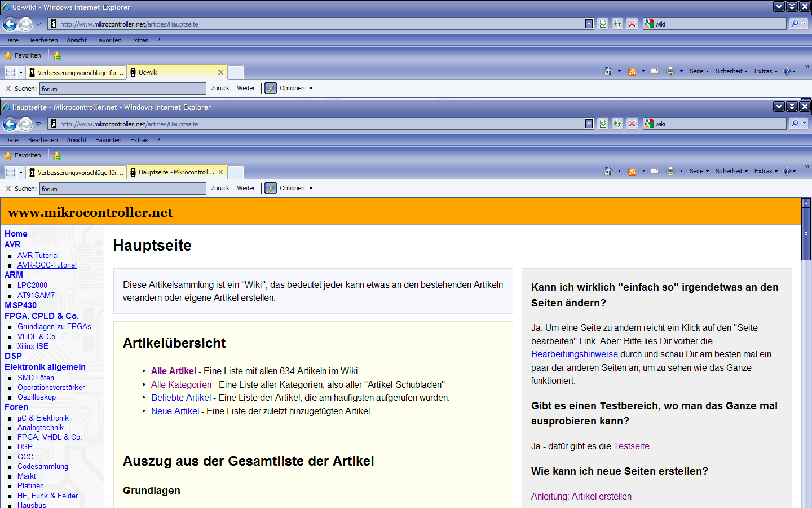The height and width of the screenshot is (508, 812).
Task: Open the Testseite link
Action: tap(632, 446)
